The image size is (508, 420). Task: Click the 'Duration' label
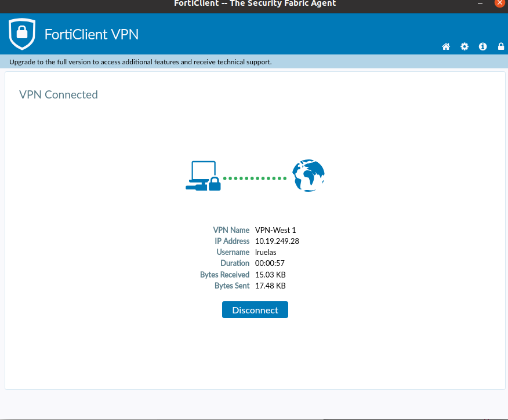[235, 263]
